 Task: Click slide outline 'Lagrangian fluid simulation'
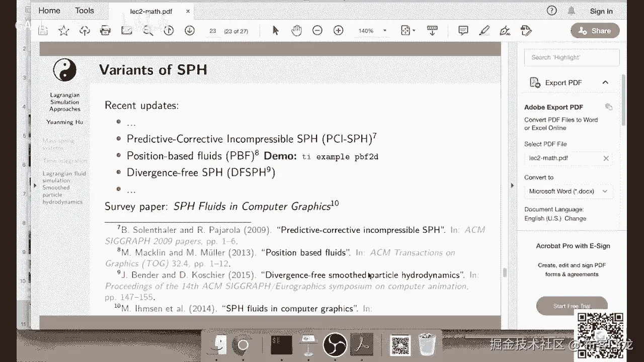(x=64, y=177)
